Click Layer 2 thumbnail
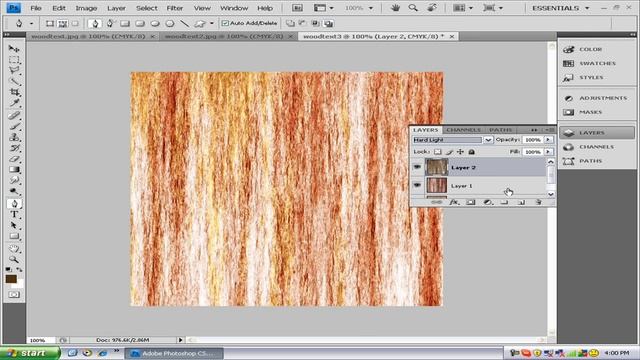Image resolution: width=640 pixels, height=360 pixels. (437, 167)
